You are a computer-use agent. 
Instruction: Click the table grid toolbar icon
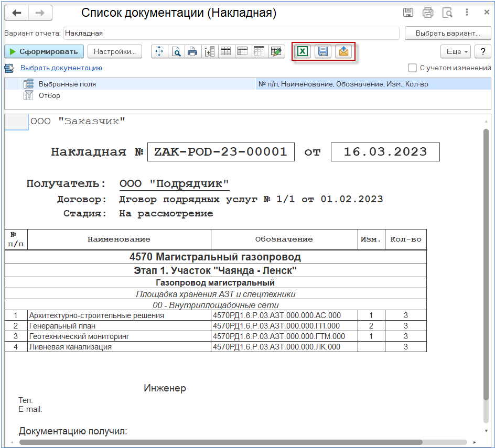click(x=226, y=51)
